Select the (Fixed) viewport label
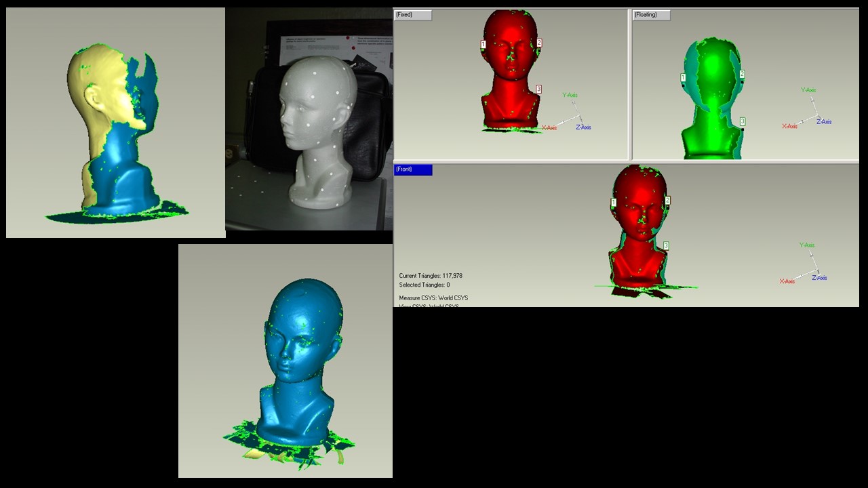Screen dimensions: 868x488 (413, 15)
